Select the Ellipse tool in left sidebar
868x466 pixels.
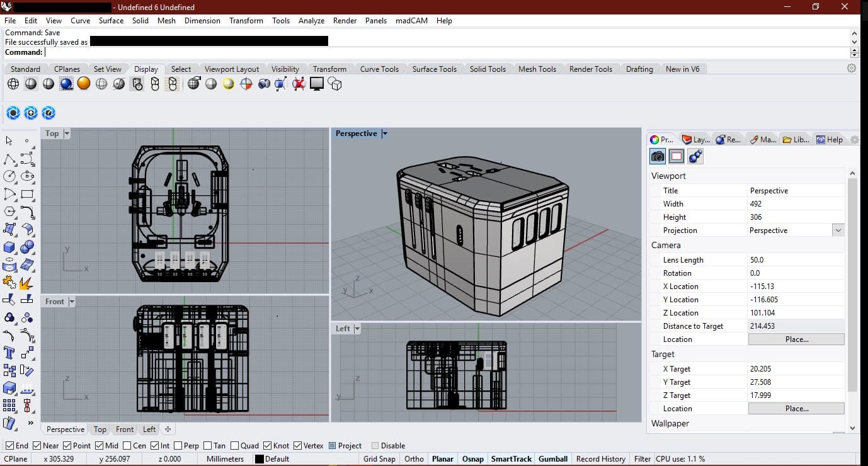[x=27, y=176]
